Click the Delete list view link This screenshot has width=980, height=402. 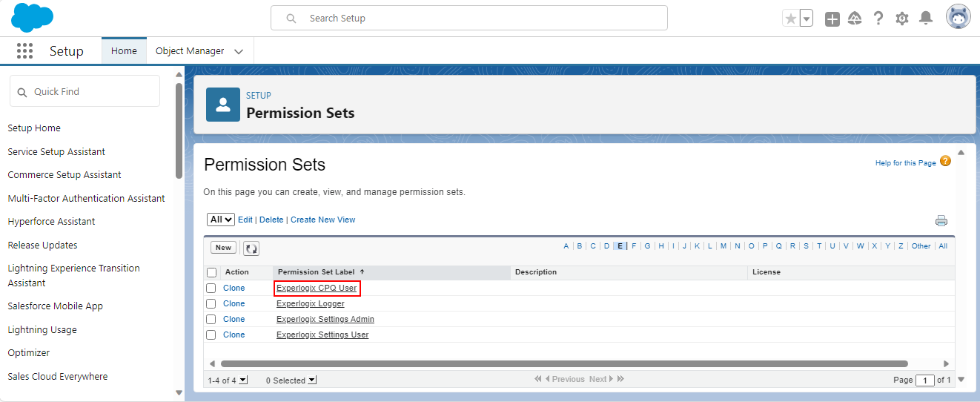pyautogui.click(x=271, y=220)
